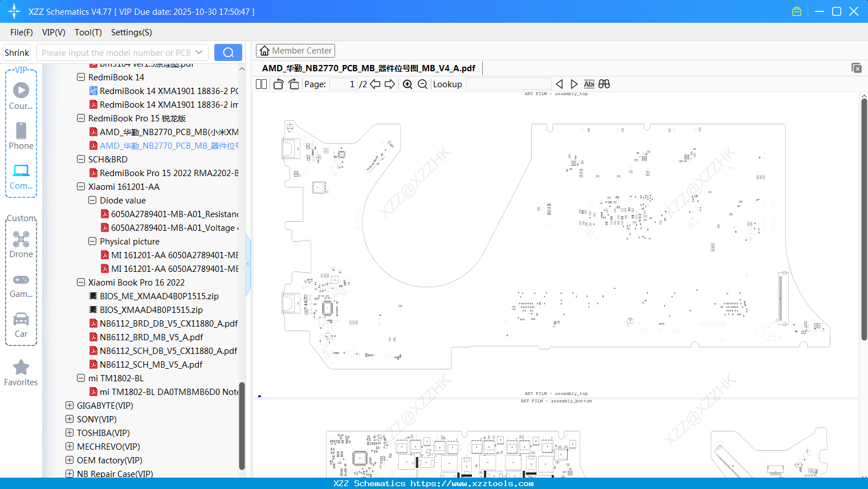Collapse the RedmiBook Pro 15 folder
Screen dimensions: 868x489
click(x=81, y=118)
